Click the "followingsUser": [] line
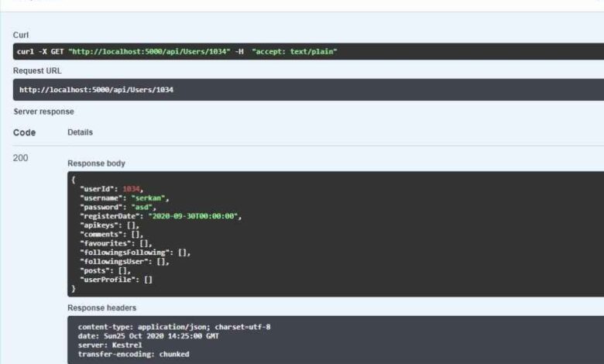The width and height of the screenshot is (604, 364). 125,262
